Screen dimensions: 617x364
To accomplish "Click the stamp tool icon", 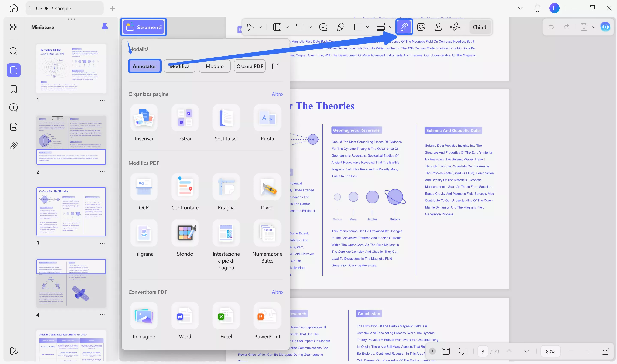I will tap(438, 27).
